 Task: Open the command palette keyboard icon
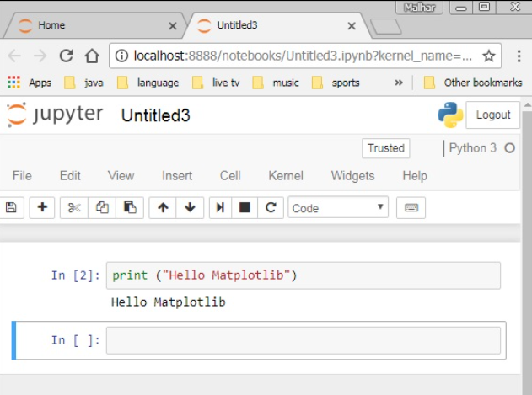[411, 207]
